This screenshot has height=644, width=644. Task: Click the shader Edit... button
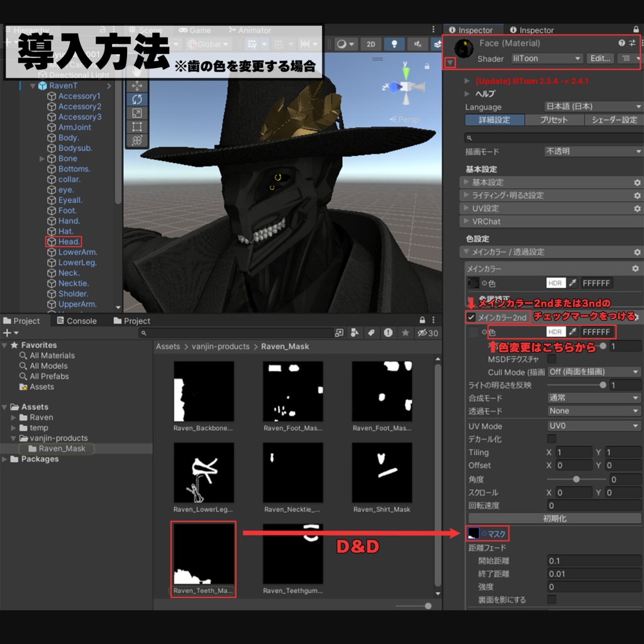[x=600, y=58]
